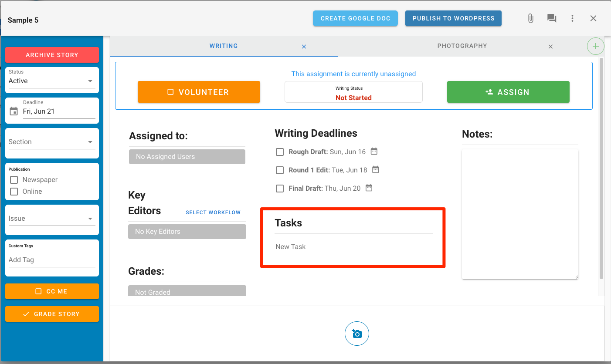Enable the Online publication checkbox
Image resolution: width=611 pixels, height=364 pixels.
[14, 192]
